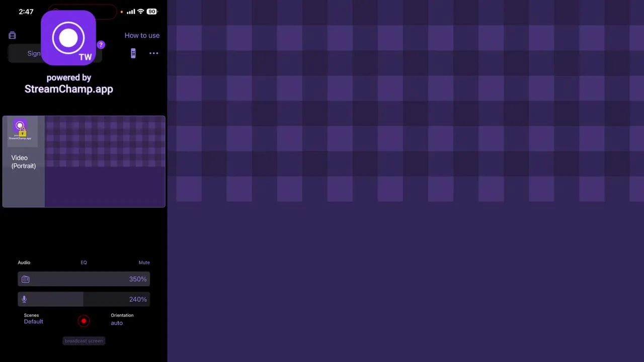Start recording with the red record button
The image size is (644, 362).
pyautogui.click(x=84, y=321)
